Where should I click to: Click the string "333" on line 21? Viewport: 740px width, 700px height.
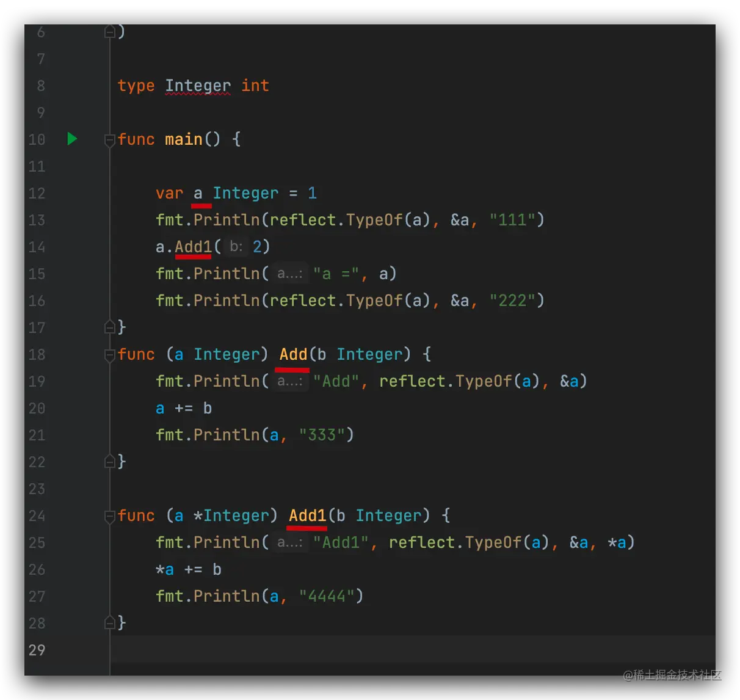tap(322, 435)
